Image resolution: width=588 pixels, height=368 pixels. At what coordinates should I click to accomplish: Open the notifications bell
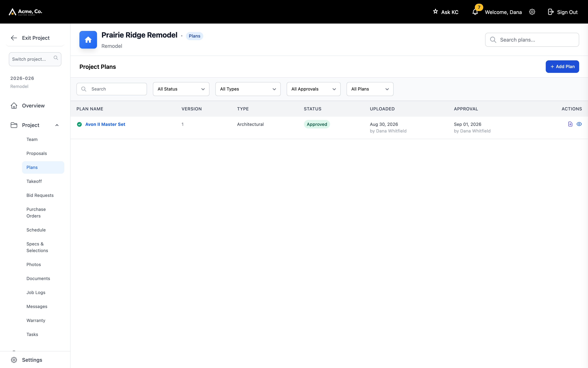(475, 12)
